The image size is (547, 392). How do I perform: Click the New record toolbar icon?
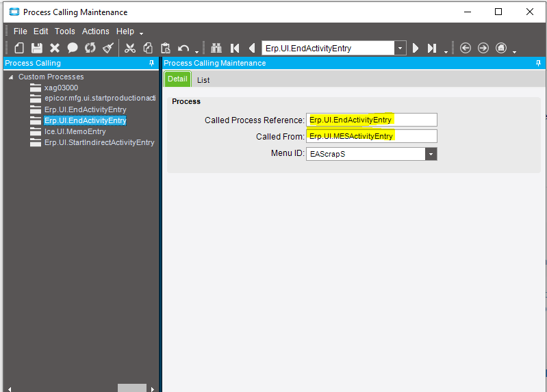(19, 48)
